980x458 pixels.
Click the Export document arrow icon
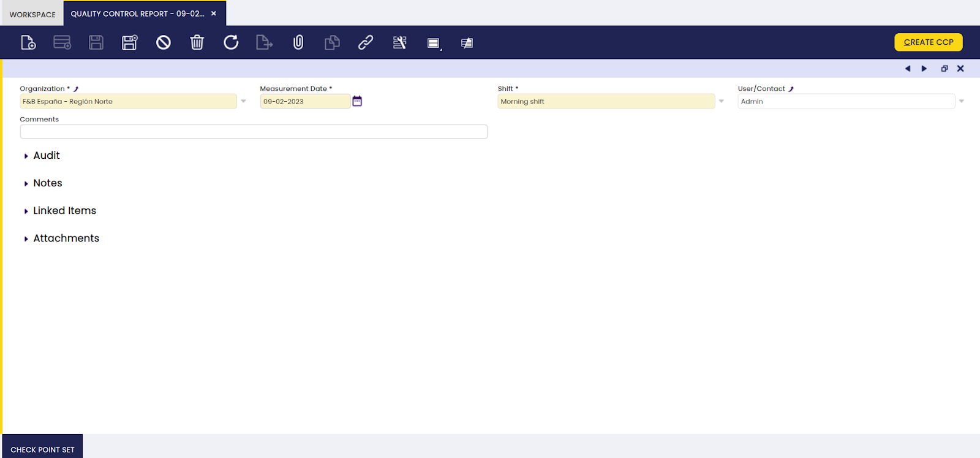pyautogui.click(x=264, y=42)
